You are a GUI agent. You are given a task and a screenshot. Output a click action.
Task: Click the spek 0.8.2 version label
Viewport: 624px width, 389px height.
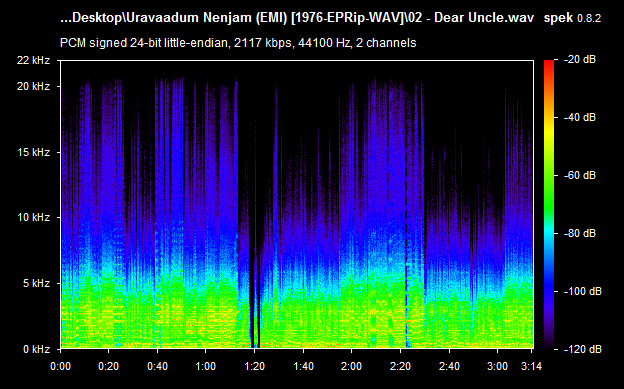pyautogui.click(x=572, y=18)
